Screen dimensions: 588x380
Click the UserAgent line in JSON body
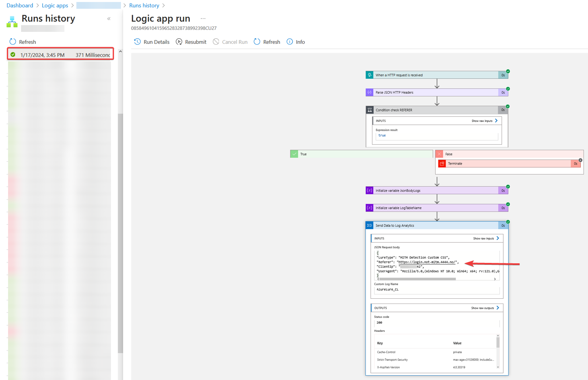(x=438, y=271)
